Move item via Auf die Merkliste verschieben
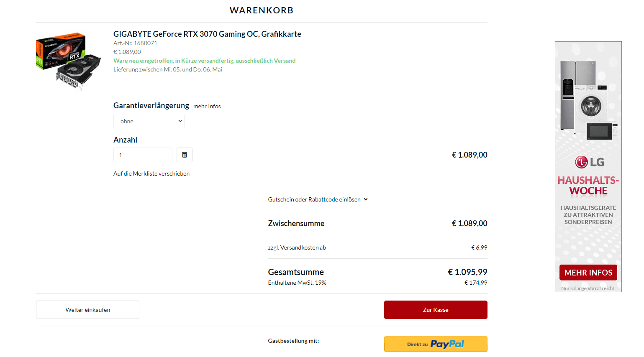This screenshot has width=644, height=357. (151, 173)
